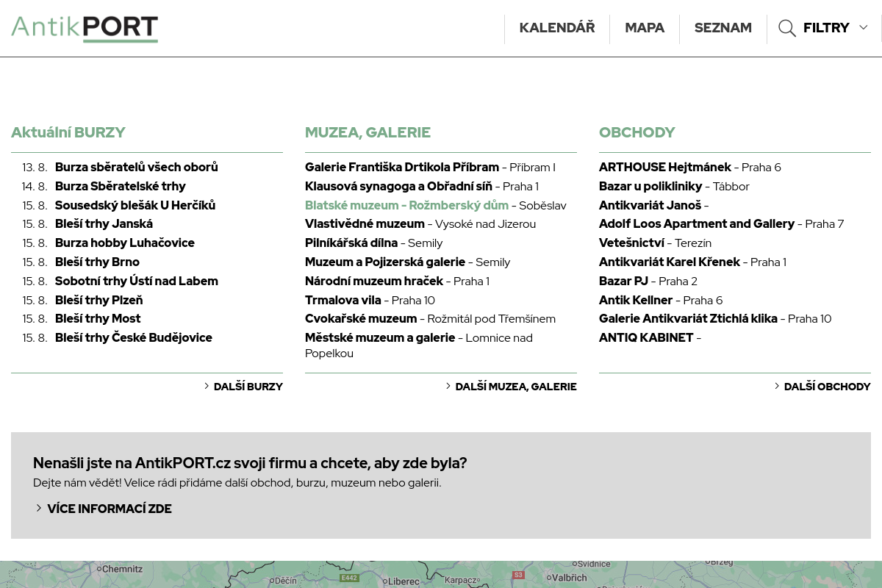Open Antikvariát Janoš
This screenshot has height=588, width=882.
pos(650,205)
